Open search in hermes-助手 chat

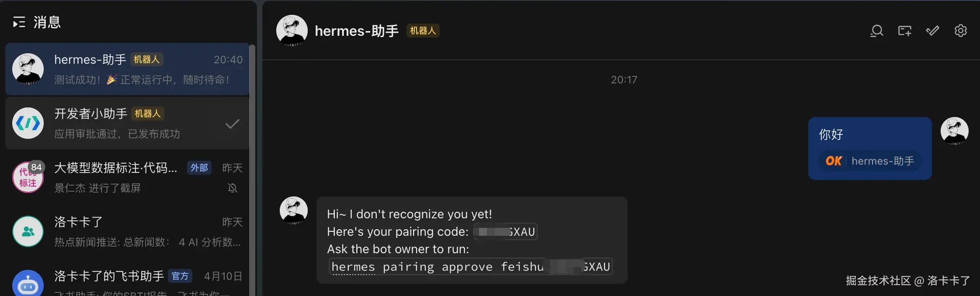876,31
